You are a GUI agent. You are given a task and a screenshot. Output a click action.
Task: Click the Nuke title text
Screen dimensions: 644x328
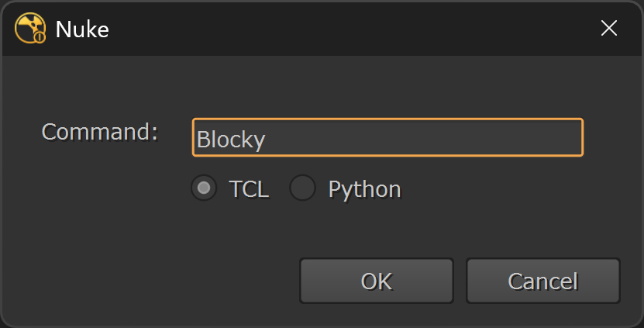pos(82,29)
